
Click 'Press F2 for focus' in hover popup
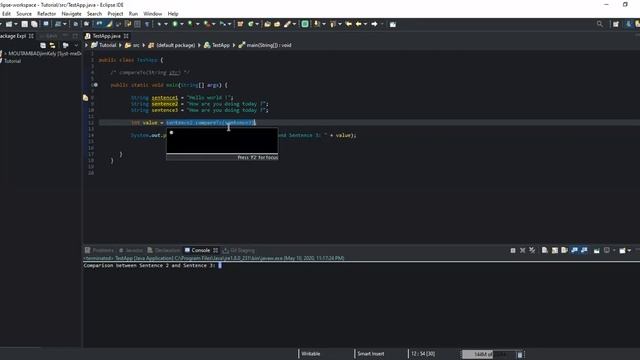(258, 157)
